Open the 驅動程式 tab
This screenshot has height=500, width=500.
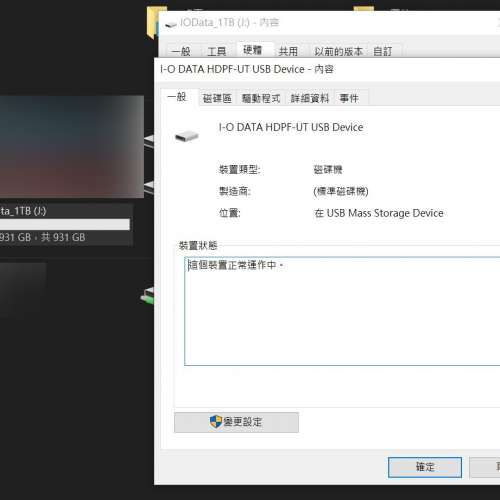coord(261,98)
